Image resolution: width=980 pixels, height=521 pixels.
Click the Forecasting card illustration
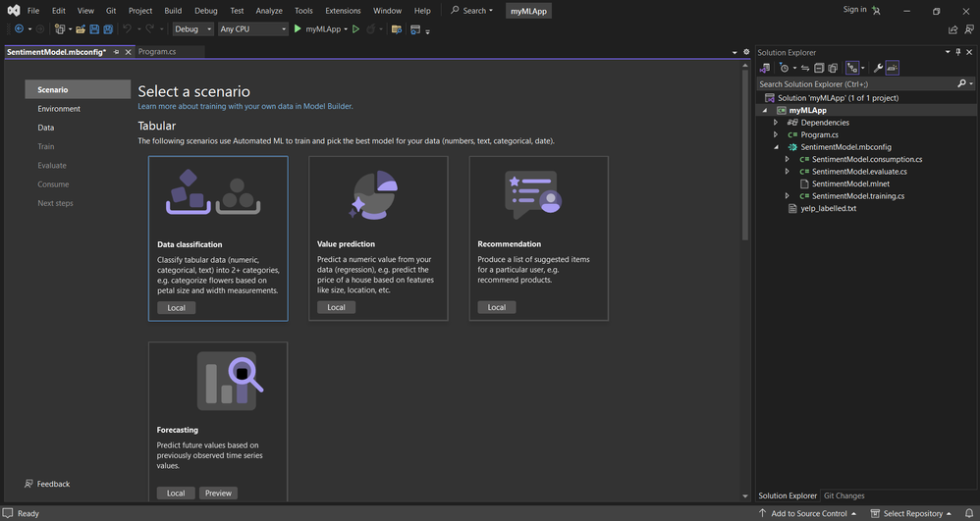click(x=230, y=381)
